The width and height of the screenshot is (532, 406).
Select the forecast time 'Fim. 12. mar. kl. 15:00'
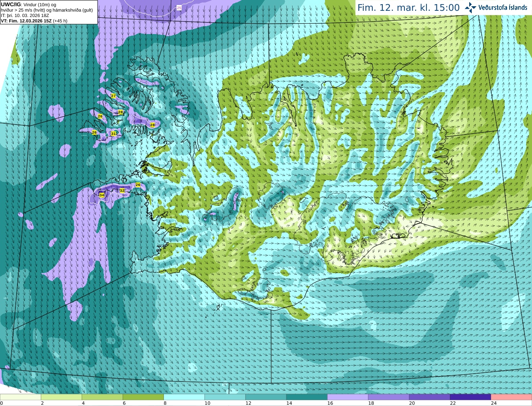409,7
